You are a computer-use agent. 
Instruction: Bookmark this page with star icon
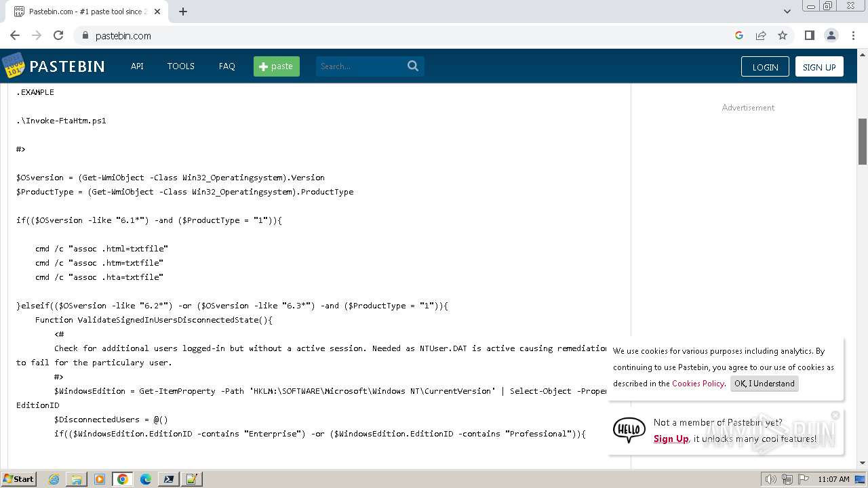[x=783, y=35]
